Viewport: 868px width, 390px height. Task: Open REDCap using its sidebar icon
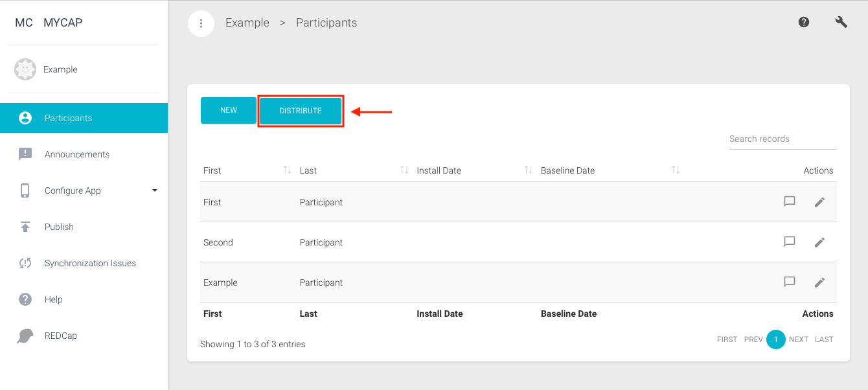tap(25, 336)
